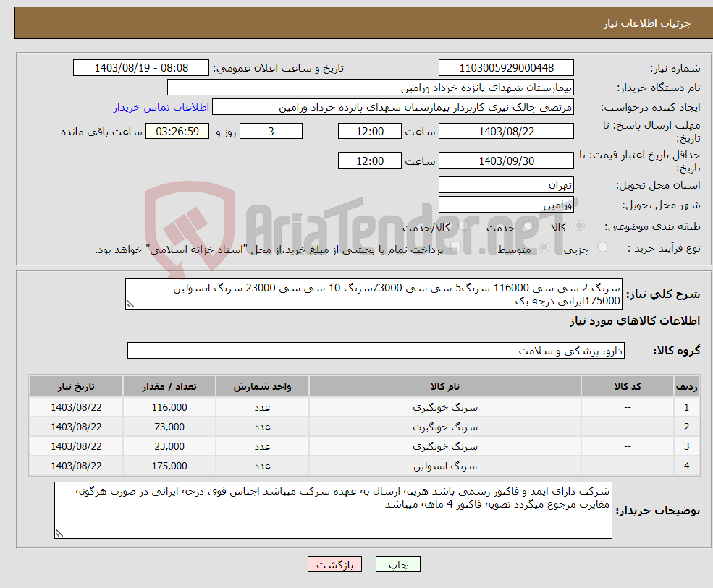Viewport: 713px width, 588px height.
Task: Click سرنگ خونگیری in row 1
Action: (x=445, y=408)
